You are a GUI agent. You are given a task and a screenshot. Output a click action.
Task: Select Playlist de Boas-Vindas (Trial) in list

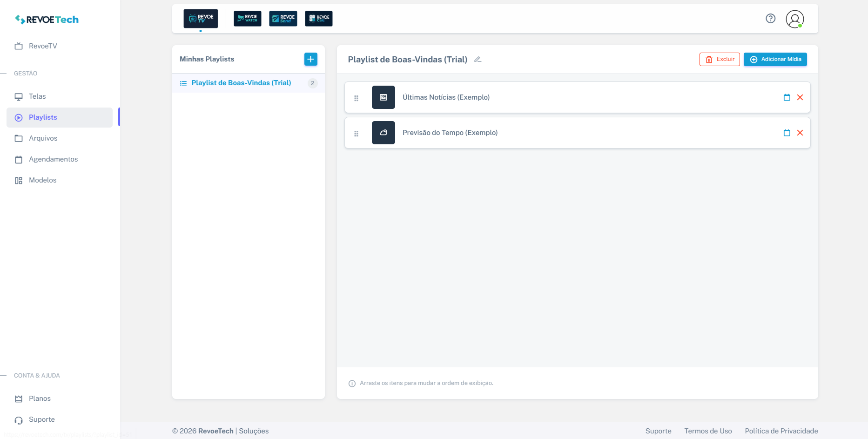(241, 83)
